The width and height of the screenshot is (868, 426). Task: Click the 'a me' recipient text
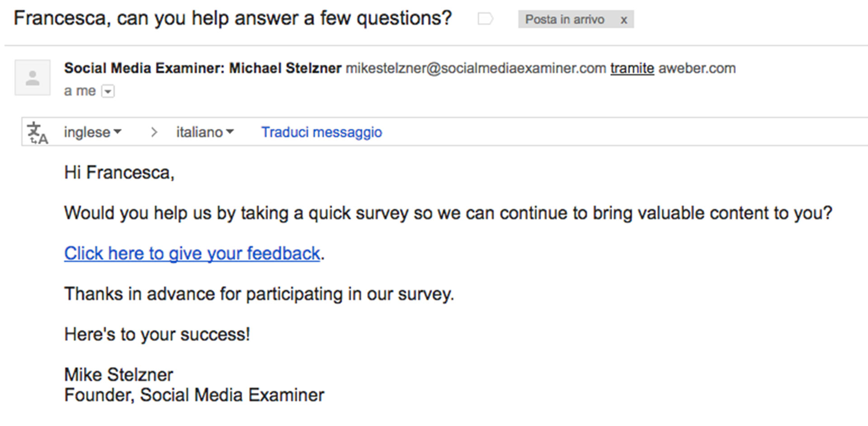point(80,91)
